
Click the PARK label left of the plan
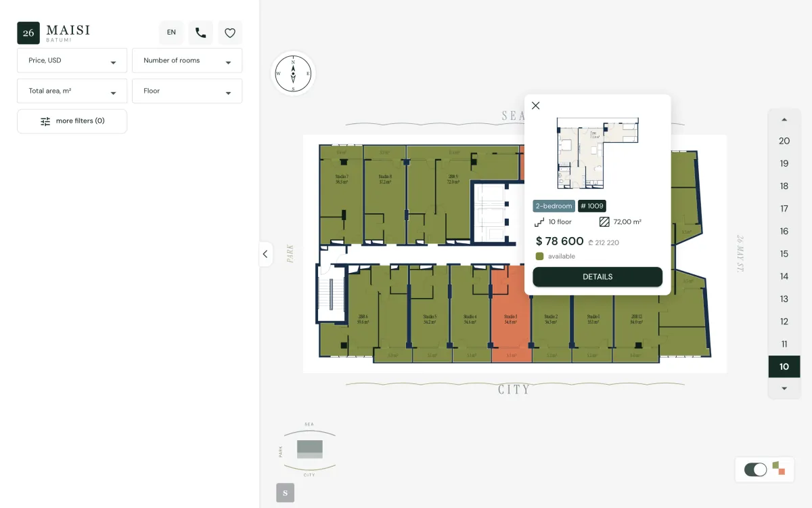(290, 253)
